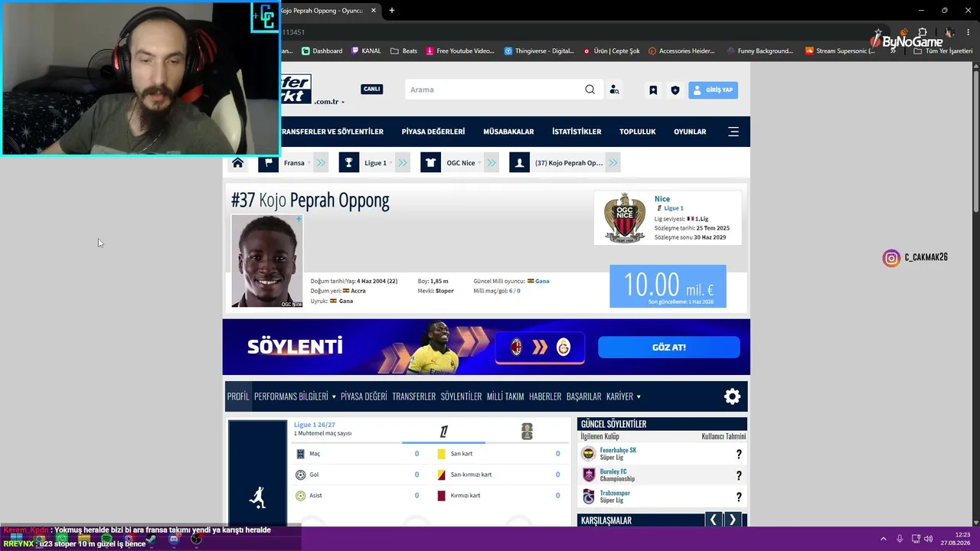The height and width of the screenshot is (551, 980).
Task: Expand the OGC Nice breadcrumb dropdown
Action: [492, 163]
